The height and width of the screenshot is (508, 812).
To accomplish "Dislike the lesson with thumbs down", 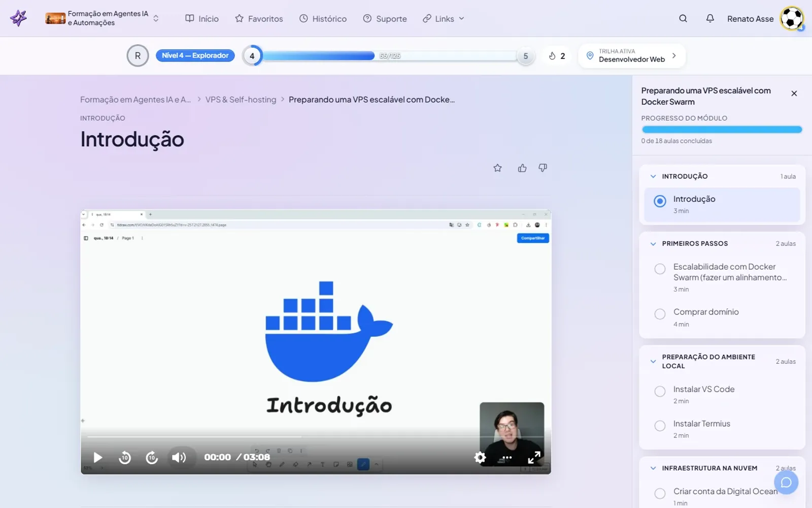I will (543, 168).
